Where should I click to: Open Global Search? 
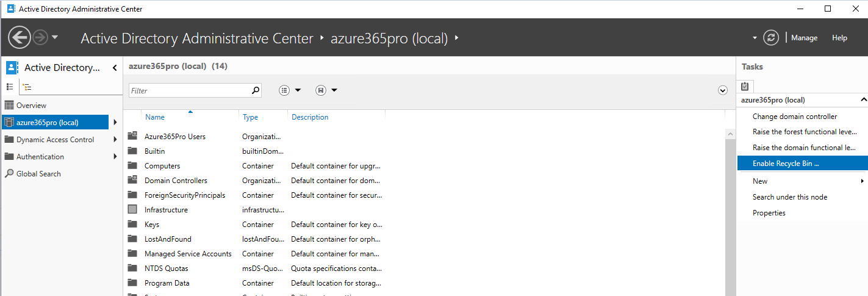[x=38, y=174]
